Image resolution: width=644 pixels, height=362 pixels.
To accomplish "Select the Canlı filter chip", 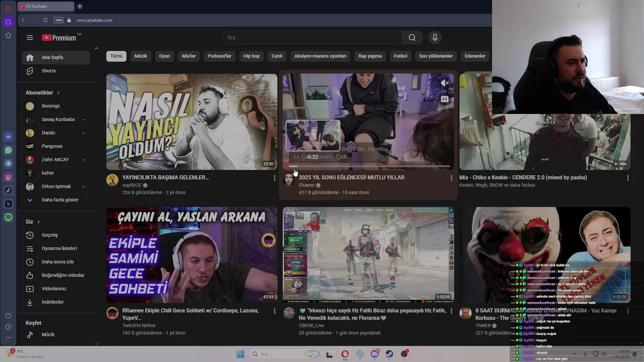I will point(277,56).
